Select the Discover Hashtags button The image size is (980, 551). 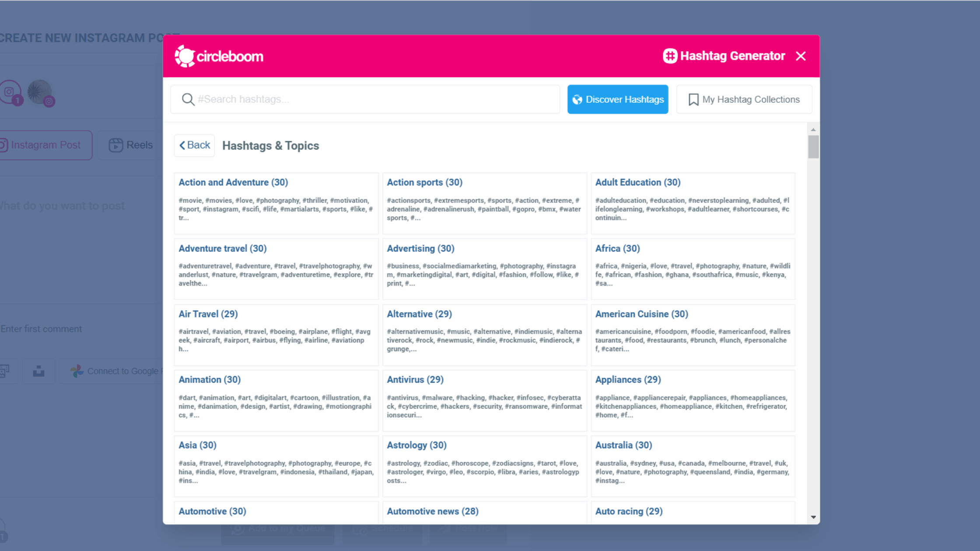tap(617, 100)
